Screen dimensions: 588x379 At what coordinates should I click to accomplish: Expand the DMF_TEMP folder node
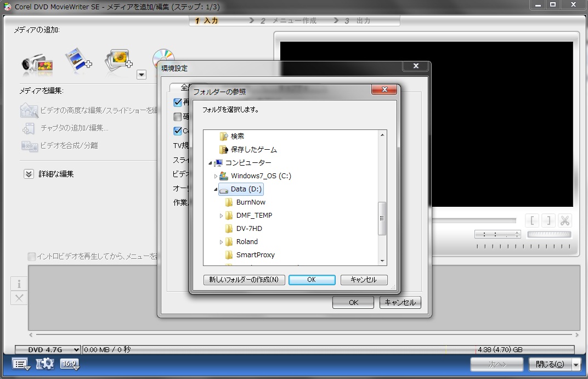tap(221, 216)
